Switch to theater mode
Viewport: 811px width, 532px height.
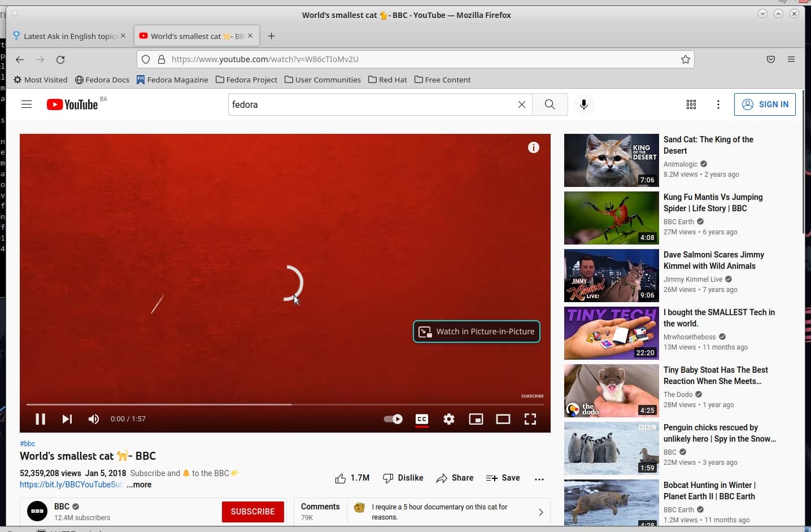click(503, 419)
